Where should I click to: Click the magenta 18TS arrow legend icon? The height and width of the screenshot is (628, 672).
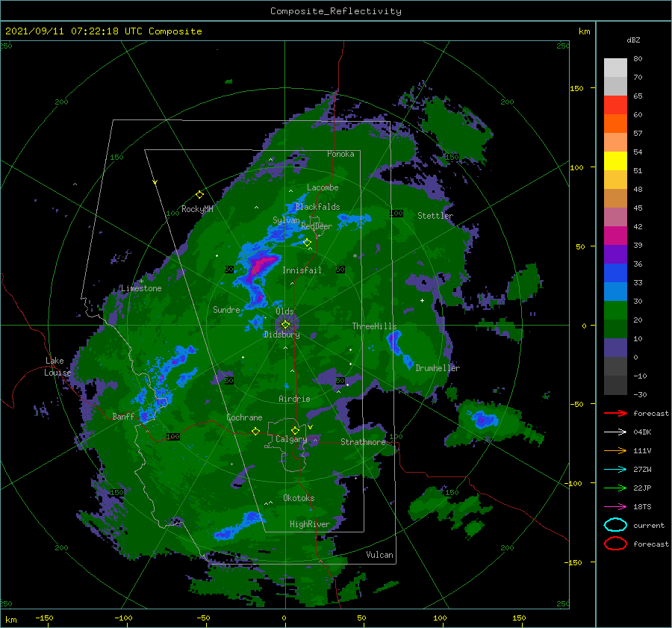[x=615, y=507]
